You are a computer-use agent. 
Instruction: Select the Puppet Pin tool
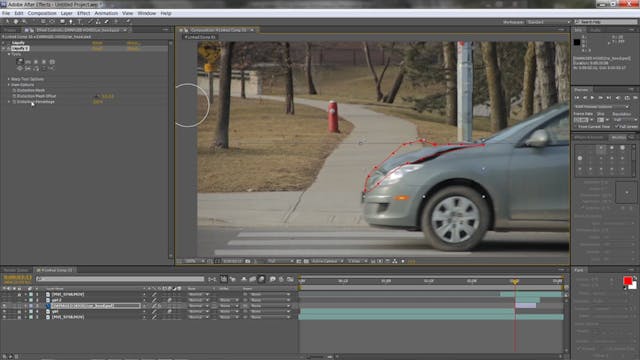[128, 22]
